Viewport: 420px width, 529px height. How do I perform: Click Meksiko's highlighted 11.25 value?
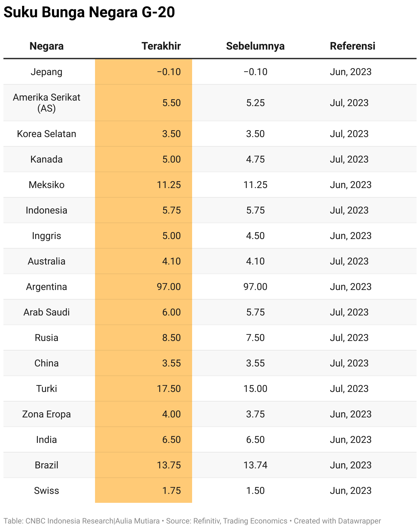[x=169, y=185]
